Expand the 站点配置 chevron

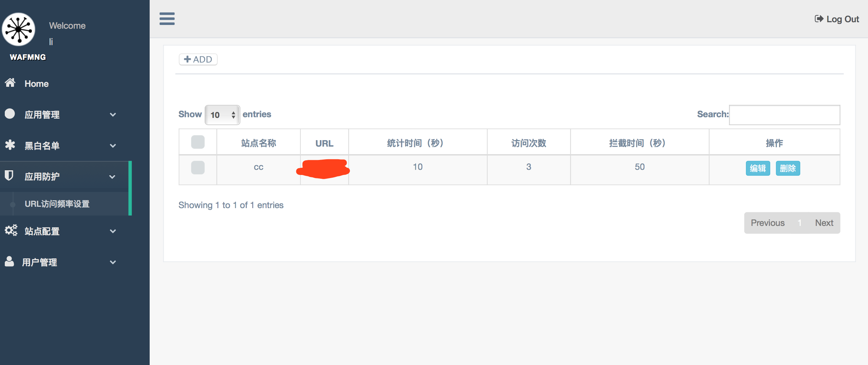click(113, 231)
